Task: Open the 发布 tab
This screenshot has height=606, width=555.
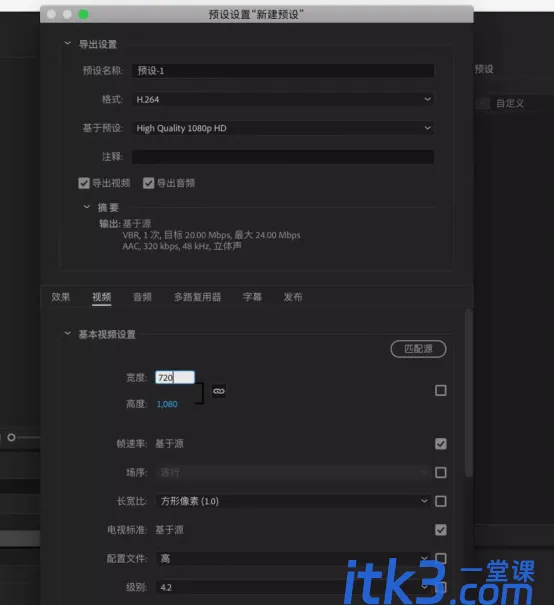Action: [293, 297]
